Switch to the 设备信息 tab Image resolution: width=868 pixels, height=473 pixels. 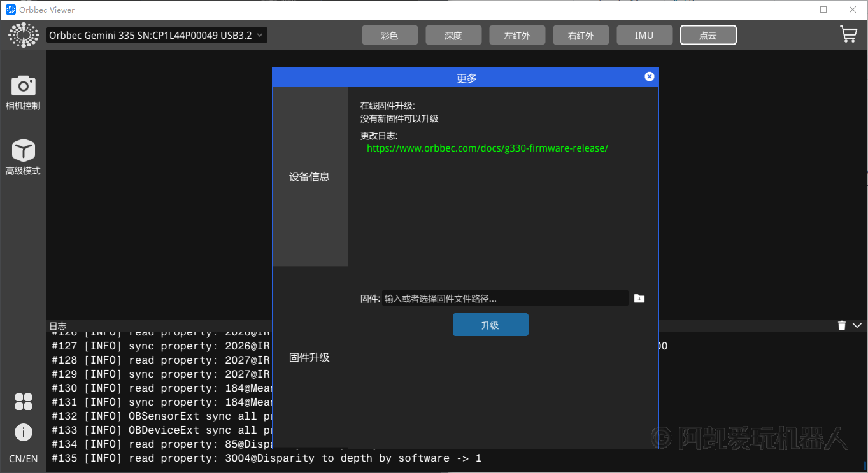[x=310, y=177]
